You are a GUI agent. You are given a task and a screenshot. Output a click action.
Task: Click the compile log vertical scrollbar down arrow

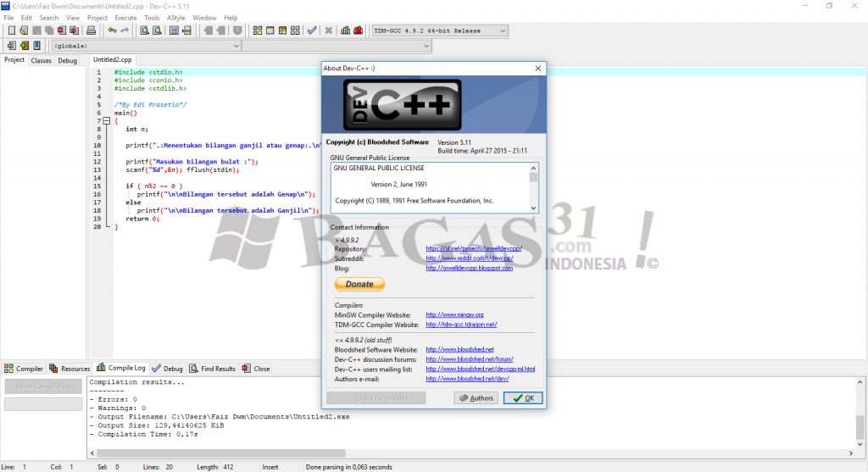(860, 444)
